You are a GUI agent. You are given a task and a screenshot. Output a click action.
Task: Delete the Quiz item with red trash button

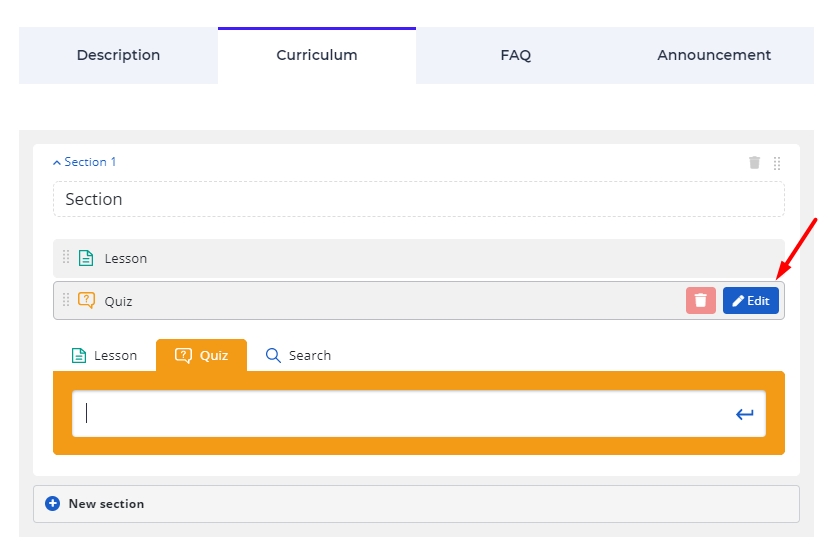tap(700, 300)
